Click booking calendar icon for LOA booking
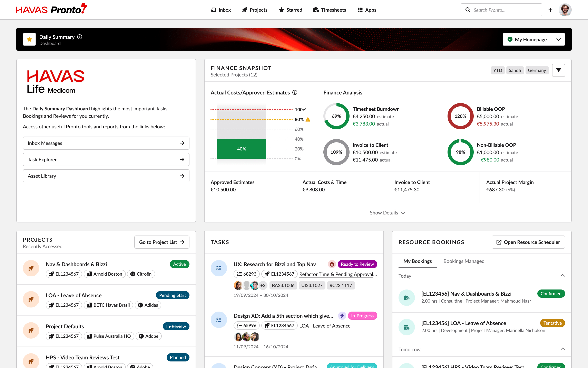 coord(406,327)
